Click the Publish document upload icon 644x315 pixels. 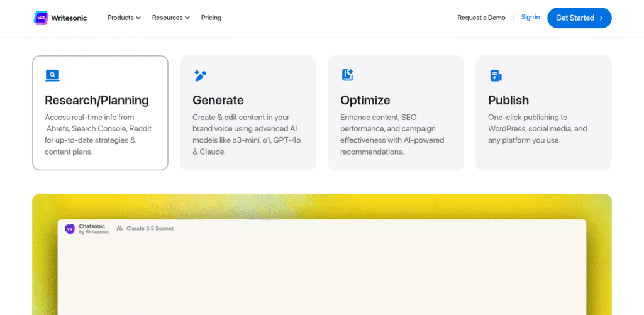pyautogui.click(x=496, y=75)
